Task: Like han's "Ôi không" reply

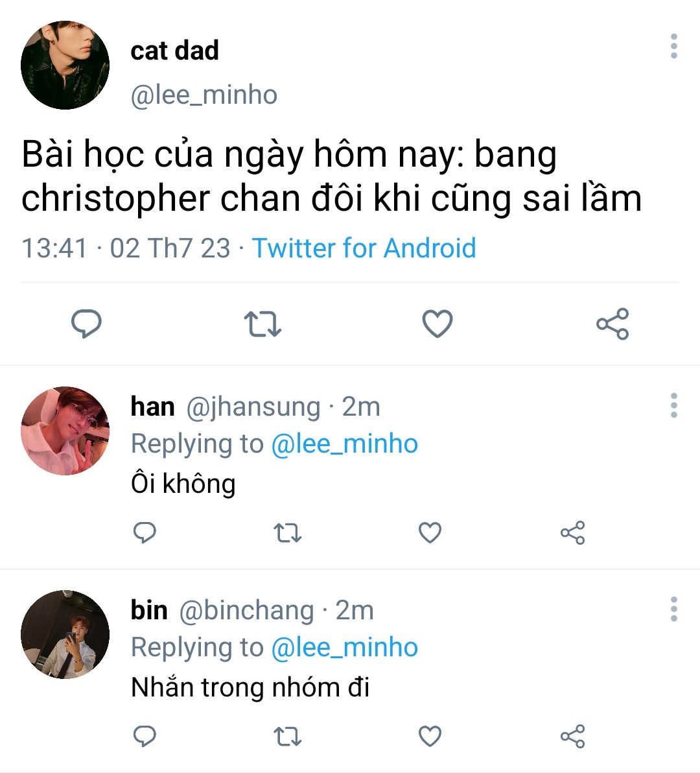Action: tap(430, 532)
